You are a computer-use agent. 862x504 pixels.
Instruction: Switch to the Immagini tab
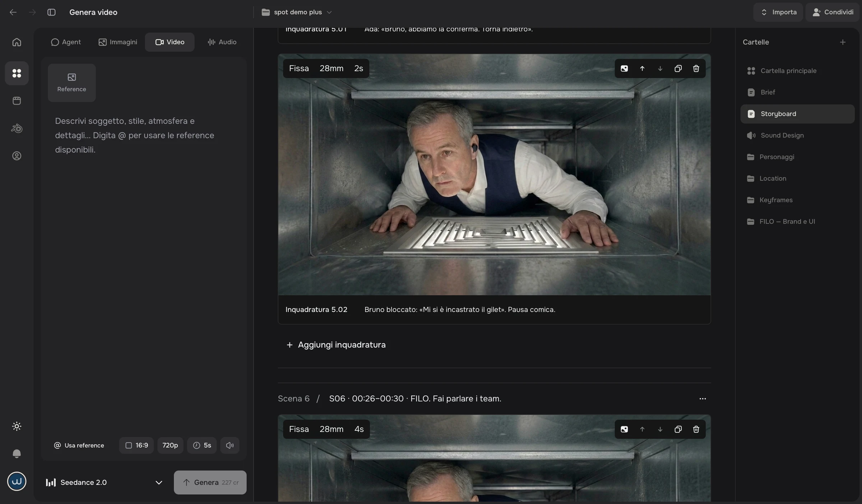(118, 42)
